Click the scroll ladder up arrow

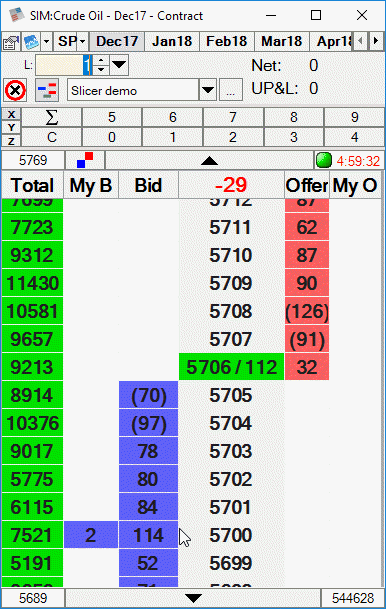pos(209,160)
